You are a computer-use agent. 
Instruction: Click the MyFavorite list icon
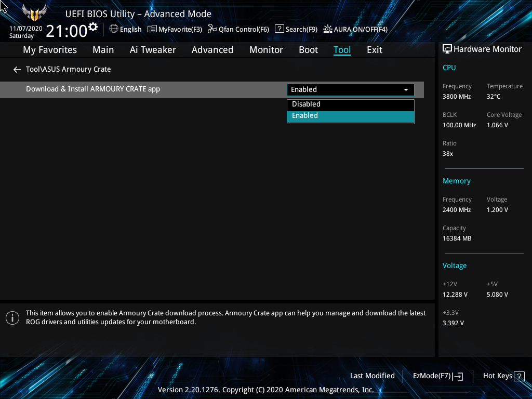152,29
